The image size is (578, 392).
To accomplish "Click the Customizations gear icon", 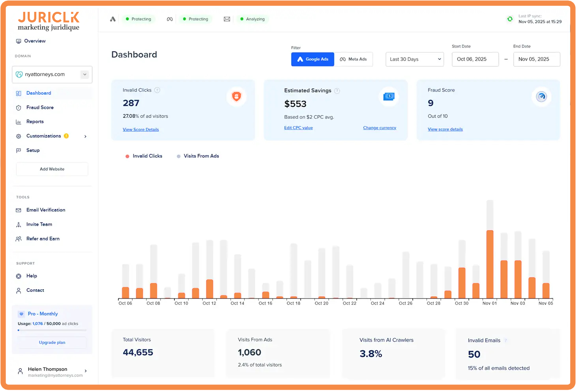I will [x=19, y=136].
